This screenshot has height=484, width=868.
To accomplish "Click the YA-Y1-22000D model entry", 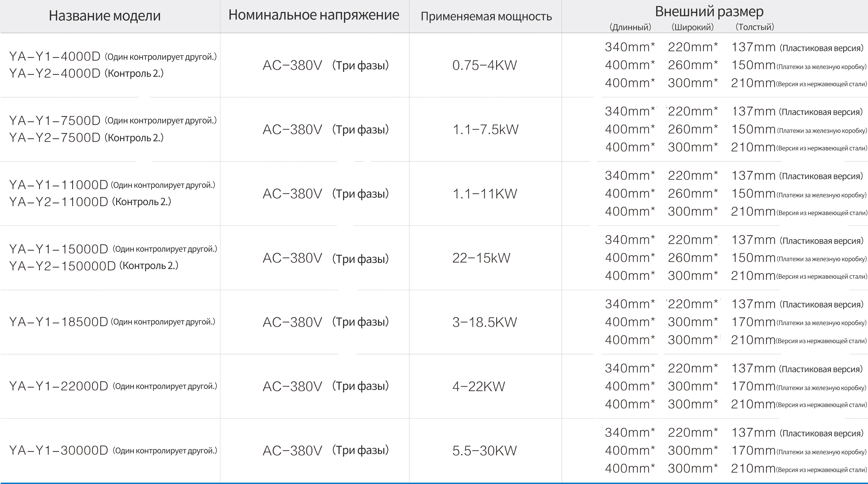I will coord(58,386).
